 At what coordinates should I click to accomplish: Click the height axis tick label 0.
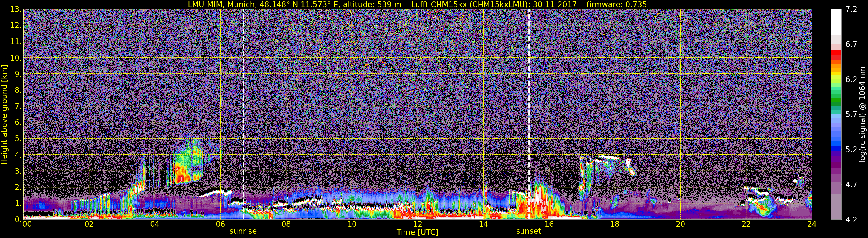click(x=18, y=220)
